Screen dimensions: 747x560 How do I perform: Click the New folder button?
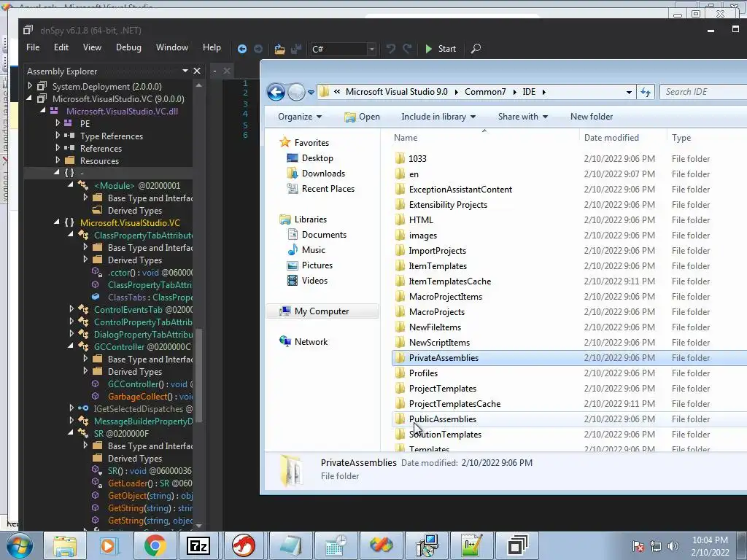tap(591, 117)
